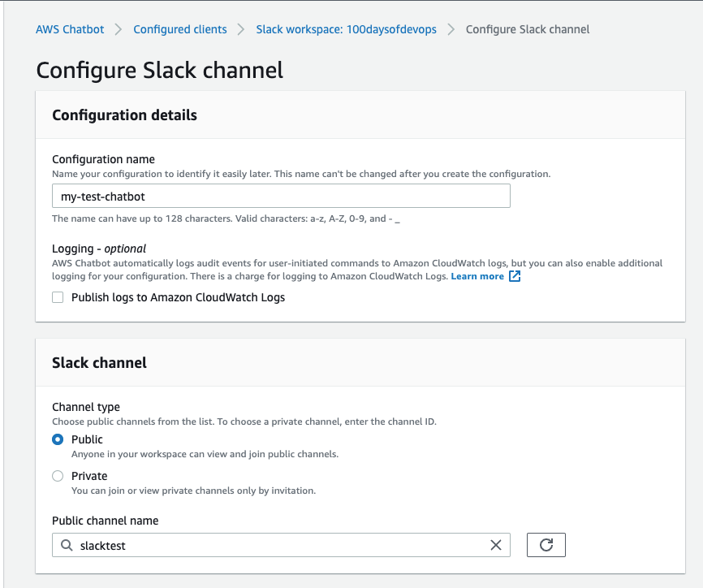Click the magnifier icon in channel search
Screen dimensions: 703x588
67,546
